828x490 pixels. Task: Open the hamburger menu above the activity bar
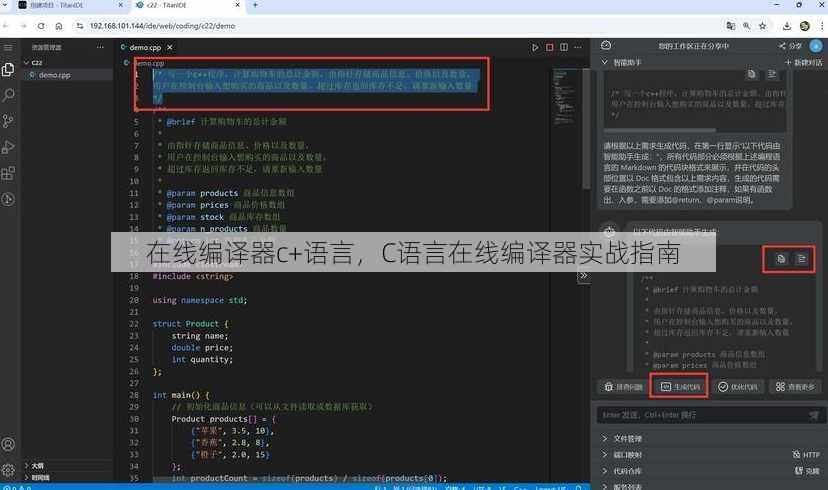coord(8,48)
